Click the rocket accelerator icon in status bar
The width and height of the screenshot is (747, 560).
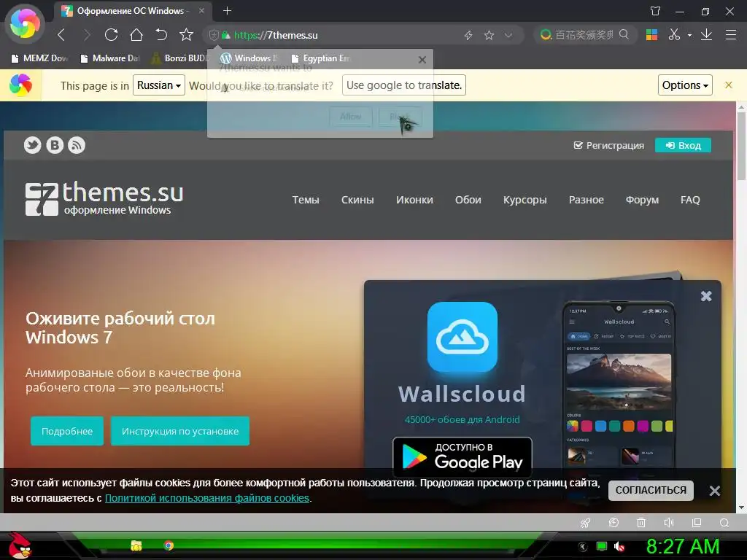586,523
